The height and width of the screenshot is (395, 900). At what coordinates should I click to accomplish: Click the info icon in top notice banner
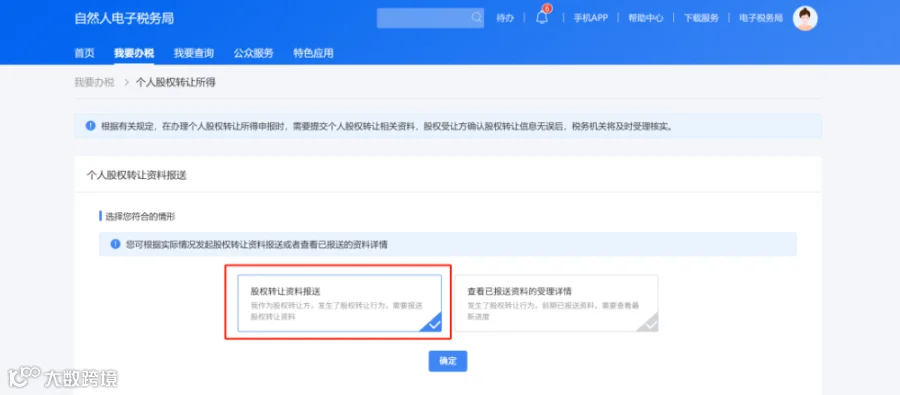[x=91, y=126]
